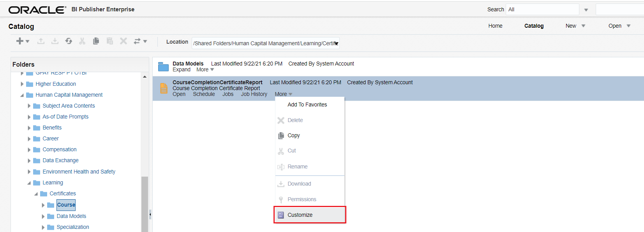Select the Data Models tree folder
The image size is (644, 232).
coord(71,216)
